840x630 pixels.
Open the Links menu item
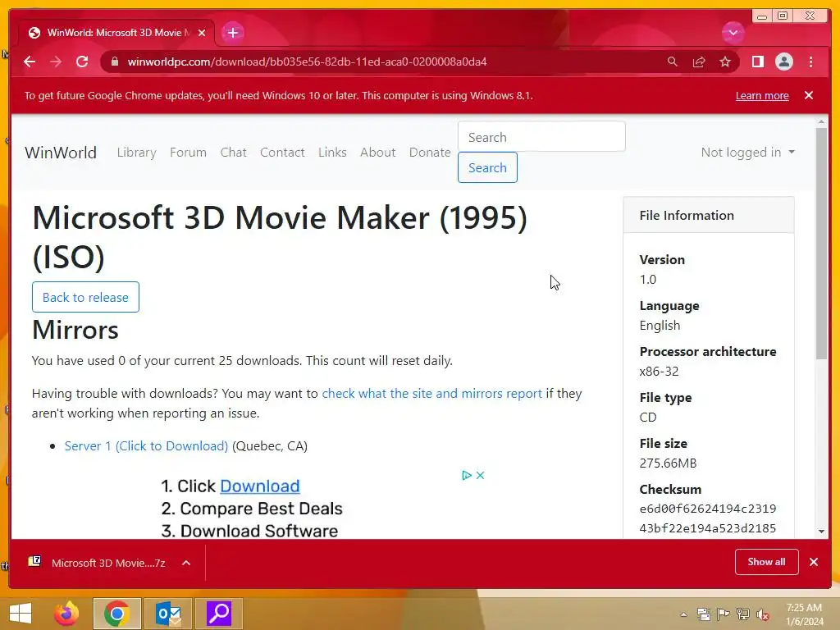pos(332,152)
